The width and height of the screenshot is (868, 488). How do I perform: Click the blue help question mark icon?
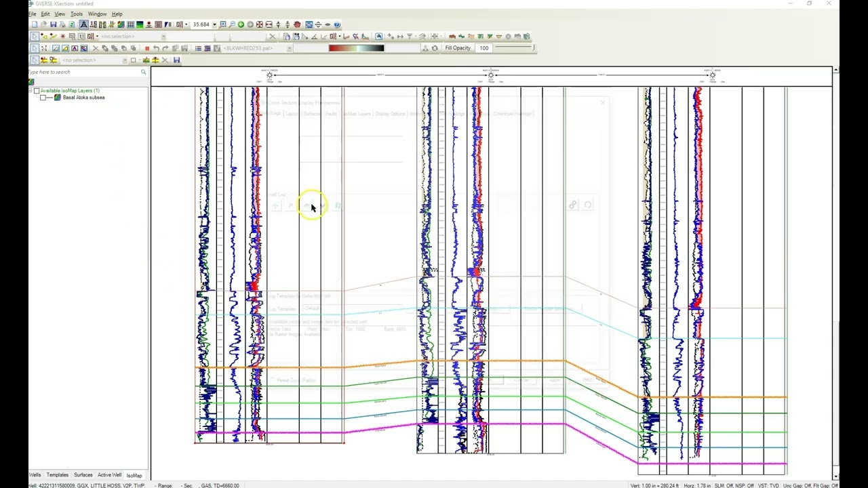coord(337,24)
